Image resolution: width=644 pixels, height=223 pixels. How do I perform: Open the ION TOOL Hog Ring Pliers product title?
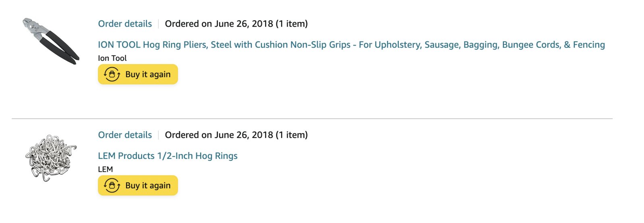tap(351, 45)
